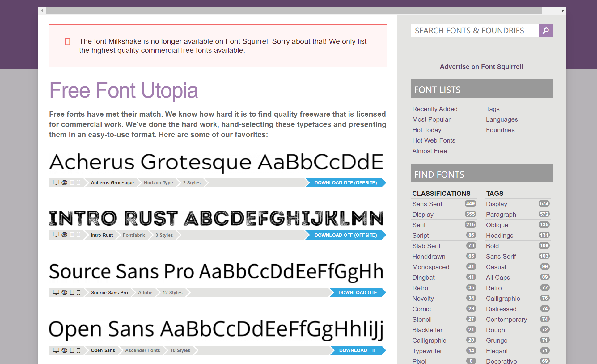Click the phone app icon in Source Sans Pro row

click(78, 292)
